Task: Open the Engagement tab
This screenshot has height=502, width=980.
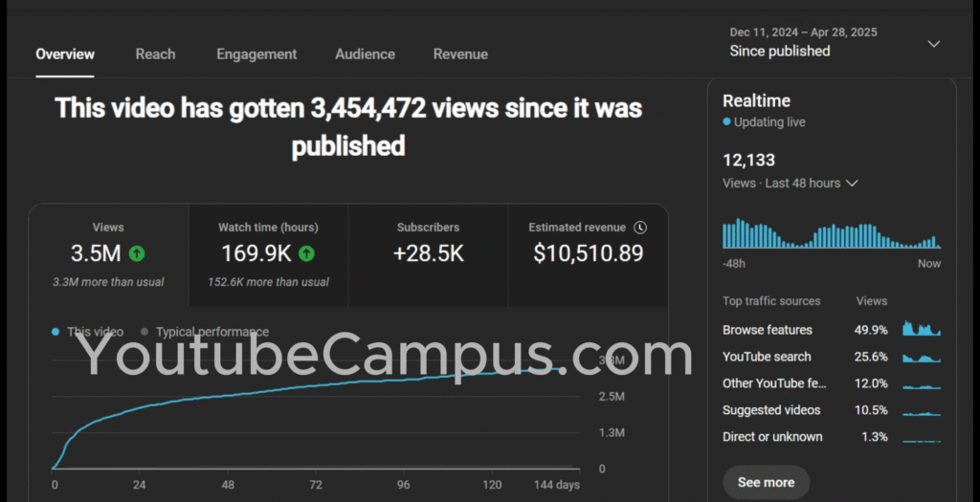Action: click(x=256, y=55)
